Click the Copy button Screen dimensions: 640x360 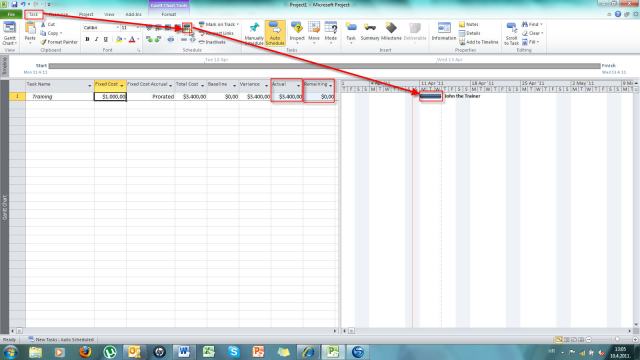click(x=51, y=33)
